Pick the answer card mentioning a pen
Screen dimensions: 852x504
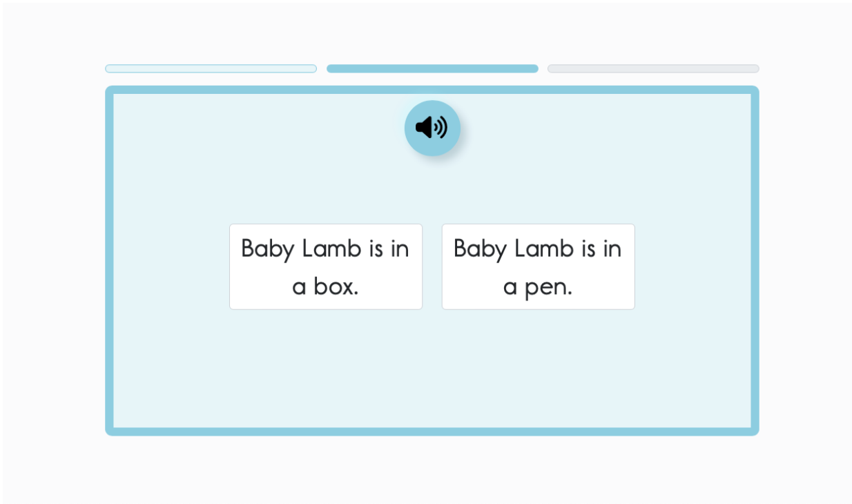(539, 266)
